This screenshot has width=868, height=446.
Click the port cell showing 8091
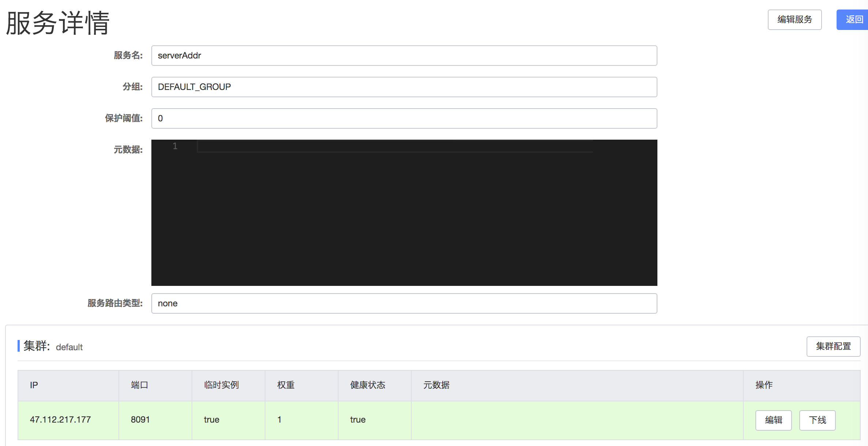tap(140, 420)
